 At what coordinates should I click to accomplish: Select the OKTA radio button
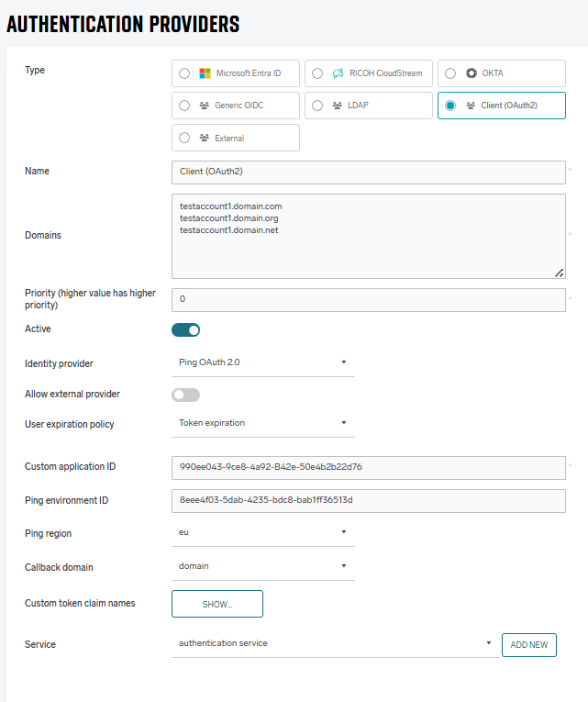tap(450, 73)
